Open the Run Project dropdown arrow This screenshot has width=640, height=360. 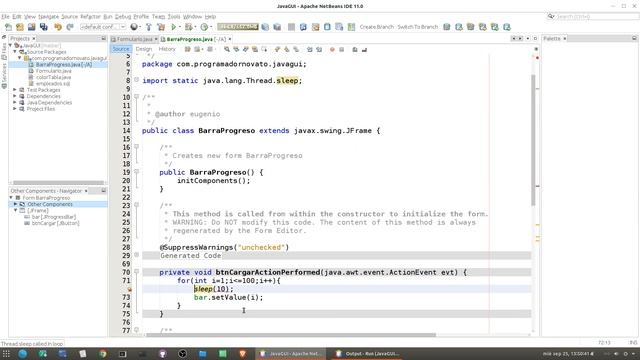[x=180, y=27]
